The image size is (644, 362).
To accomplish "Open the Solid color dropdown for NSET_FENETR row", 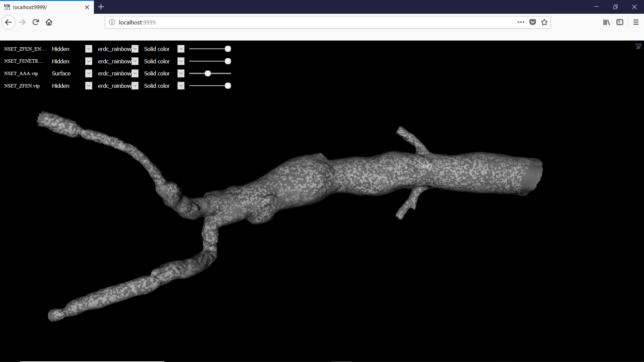I will [x=181, y=61].
